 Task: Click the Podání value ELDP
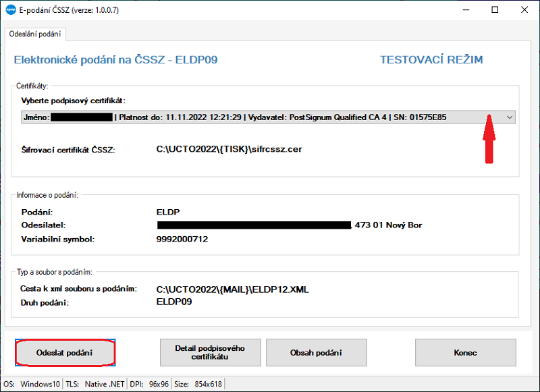tap(168, 212)
